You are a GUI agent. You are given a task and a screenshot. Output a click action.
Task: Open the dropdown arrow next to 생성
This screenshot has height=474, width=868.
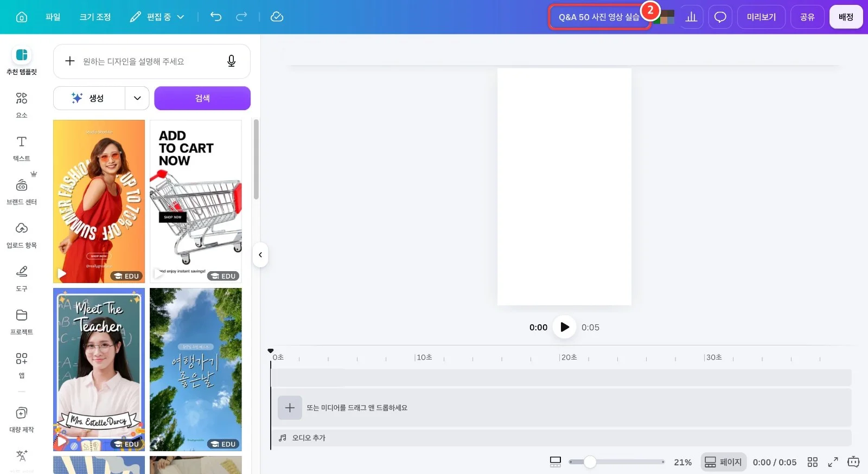pos(137,98)
